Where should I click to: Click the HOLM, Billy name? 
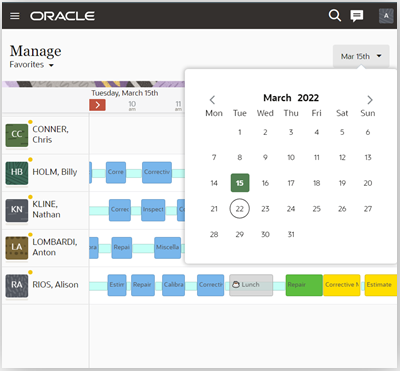[x=55, y=172]
